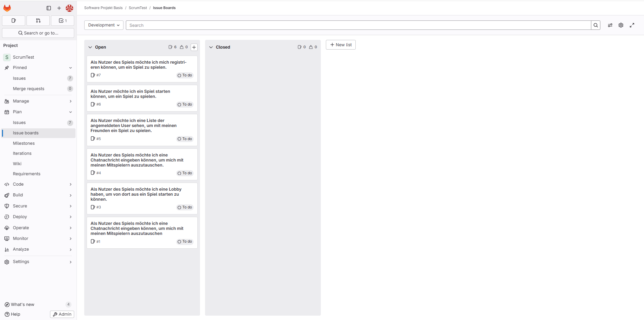The width and height of the screenshot is (644, 320).
Task: Click the GitLab fox logo
Action: 7,8
